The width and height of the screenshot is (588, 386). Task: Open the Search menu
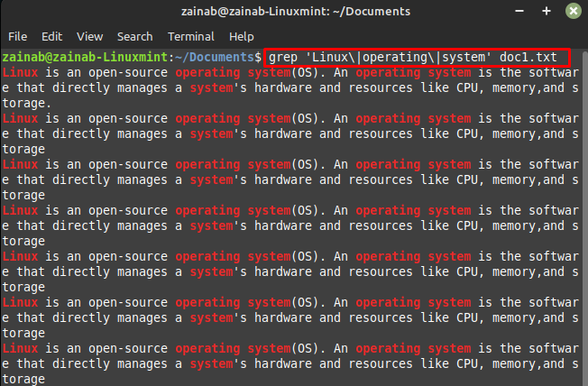click(x=135, y=37)
